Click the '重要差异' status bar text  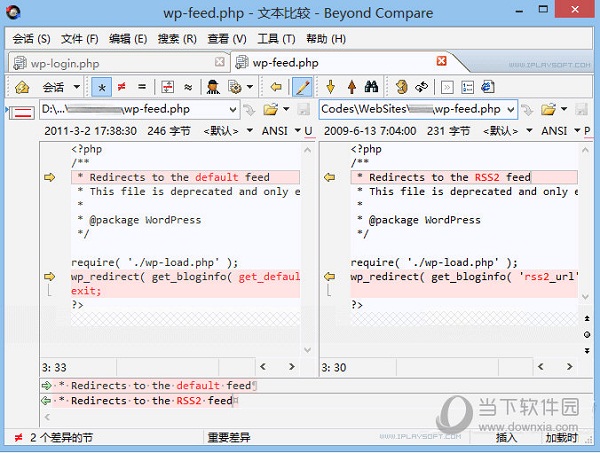coord(229,437)
